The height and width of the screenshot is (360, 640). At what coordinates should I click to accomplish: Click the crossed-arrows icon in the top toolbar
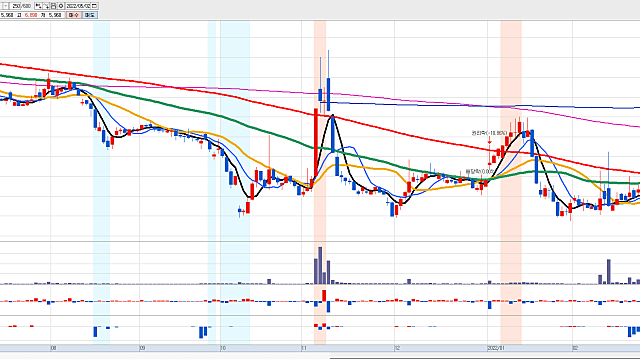(x=46, y=6)
